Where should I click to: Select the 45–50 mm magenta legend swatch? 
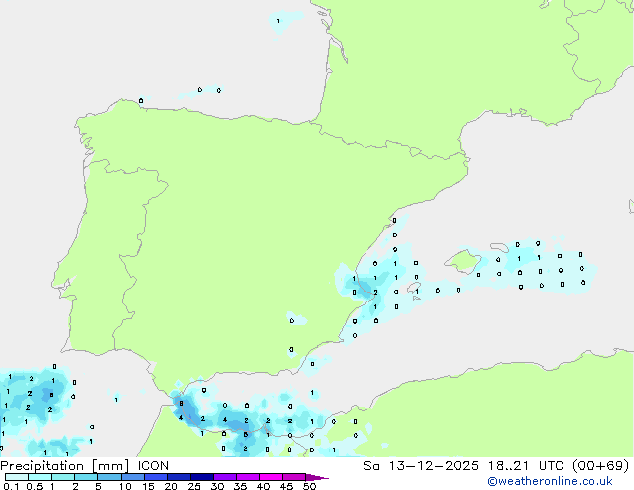pos(295,477)
